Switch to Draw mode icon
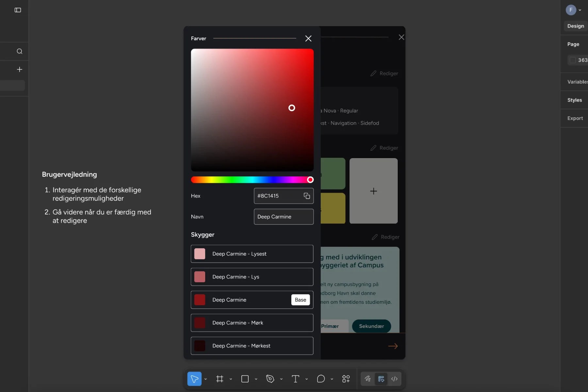The width and height of the screenshot is (588, 392). pyautogui.click(x=368, y=379)
